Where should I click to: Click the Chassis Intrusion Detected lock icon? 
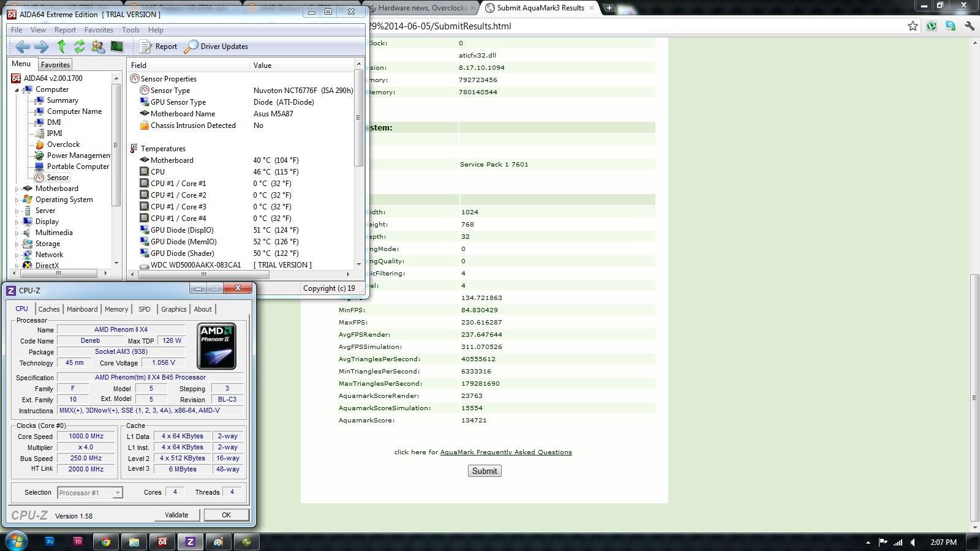tap(145, 126)
